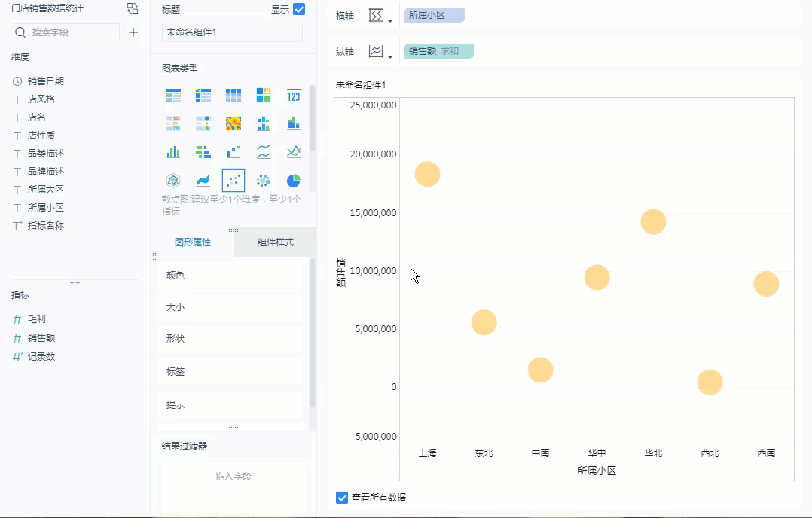The image size is (812, 518).
Task: Click the chart type list scrollbar
Action: point(313,118)
